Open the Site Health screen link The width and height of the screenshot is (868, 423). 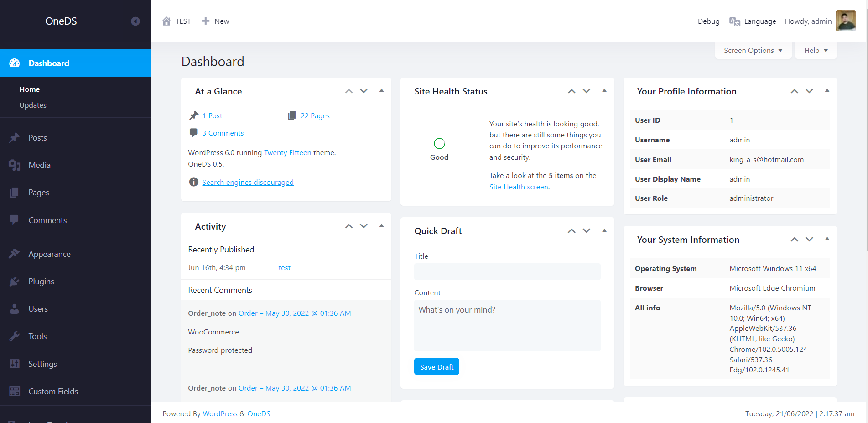click(x=519, y=187)
